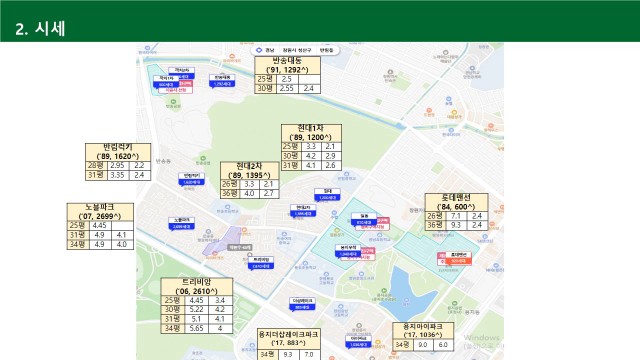Select the 2,699세대 노블파크 map marker
Image resolution: width=640 pixels, height=360 pixels.
tap(182, 224)
